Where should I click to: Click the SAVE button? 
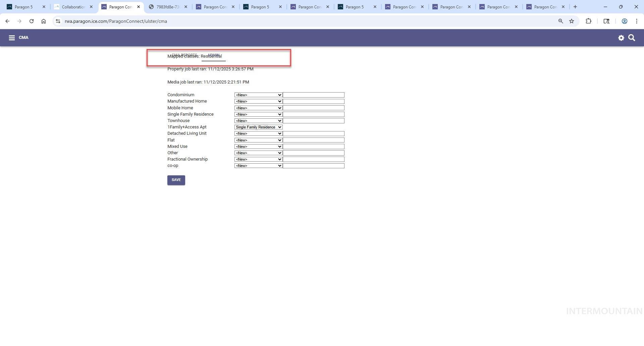coord(176,180)
